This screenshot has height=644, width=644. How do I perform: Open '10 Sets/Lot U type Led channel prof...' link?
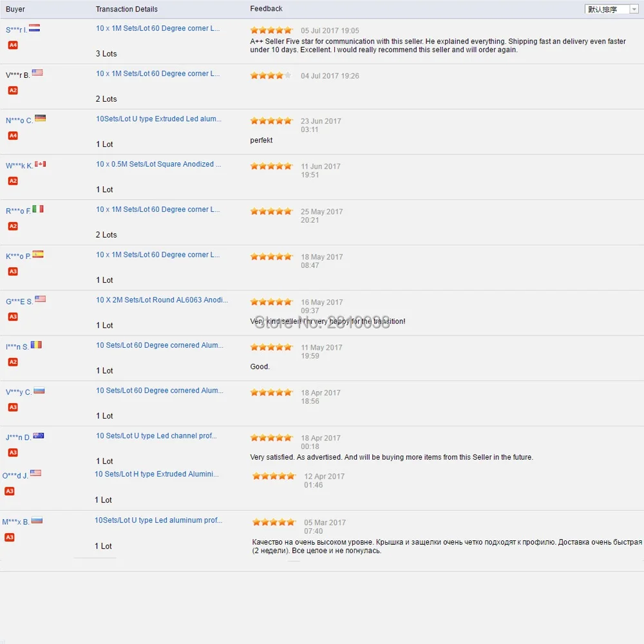tap(156, 436)
